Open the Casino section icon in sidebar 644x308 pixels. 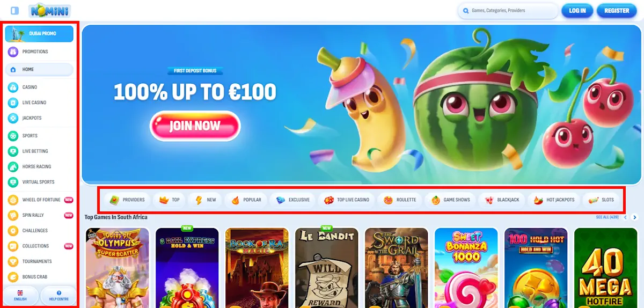13,87
